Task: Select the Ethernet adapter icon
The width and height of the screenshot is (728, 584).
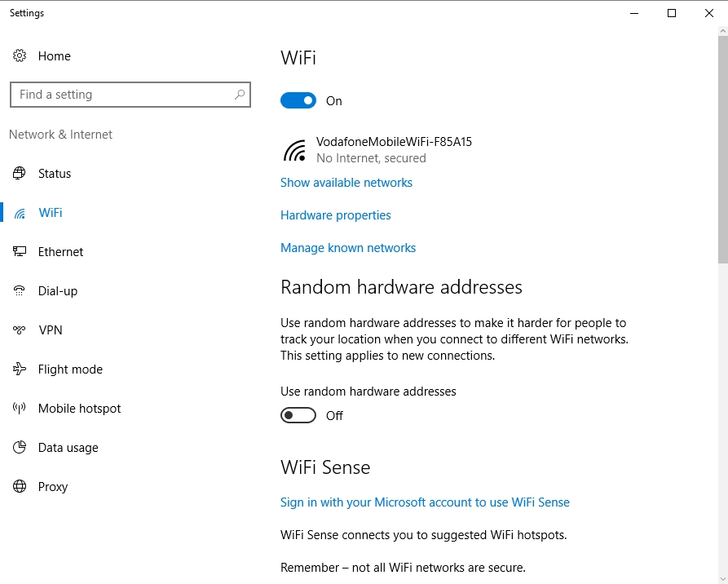Action: point(19,251)
